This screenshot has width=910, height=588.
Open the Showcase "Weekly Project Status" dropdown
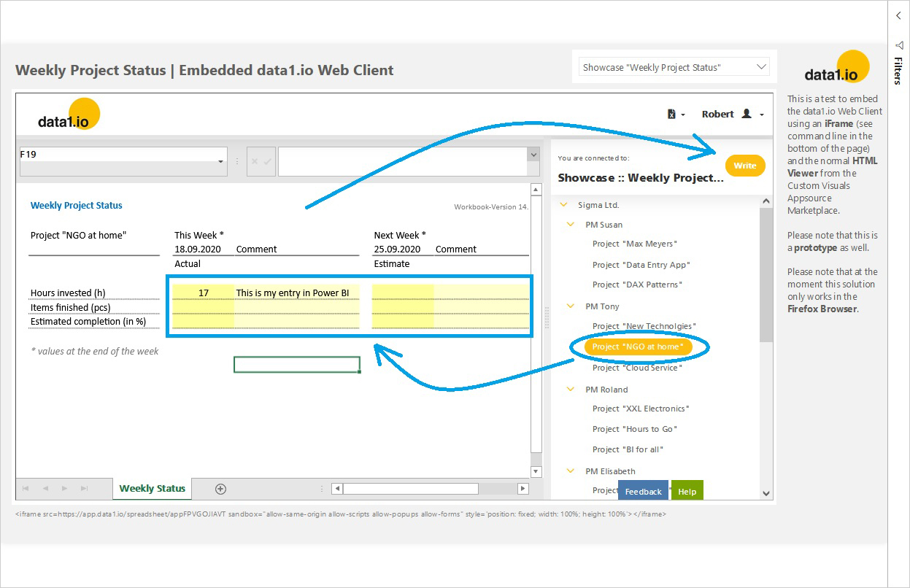click(673, 66)
